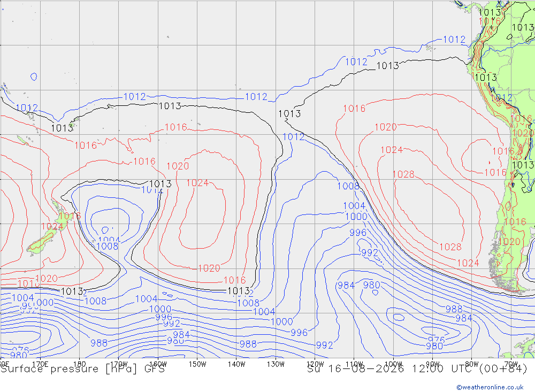Select the 150W longitude label

(197, 364)
